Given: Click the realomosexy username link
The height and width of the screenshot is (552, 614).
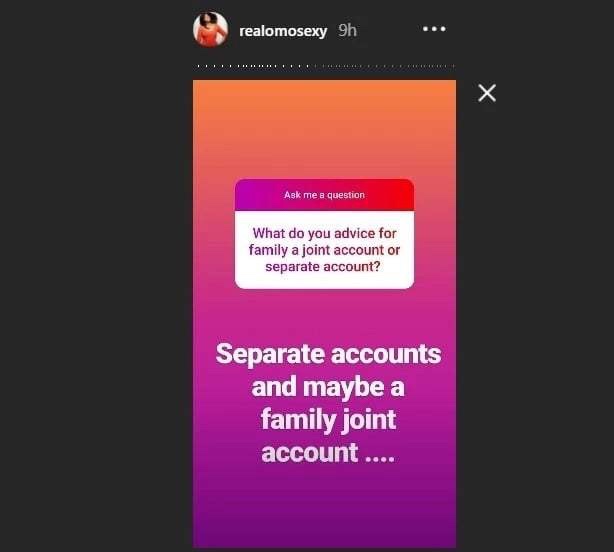Looking at the screenshot, I should tap(283, 31).
